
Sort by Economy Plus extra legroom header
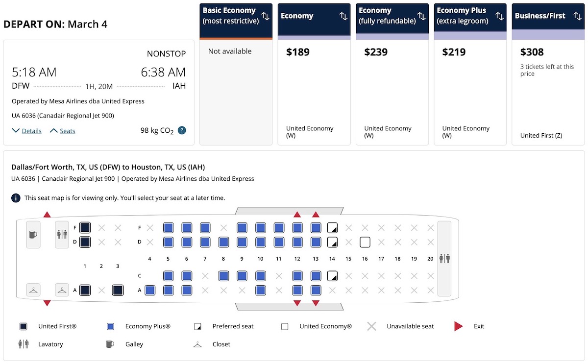(470, 16)
